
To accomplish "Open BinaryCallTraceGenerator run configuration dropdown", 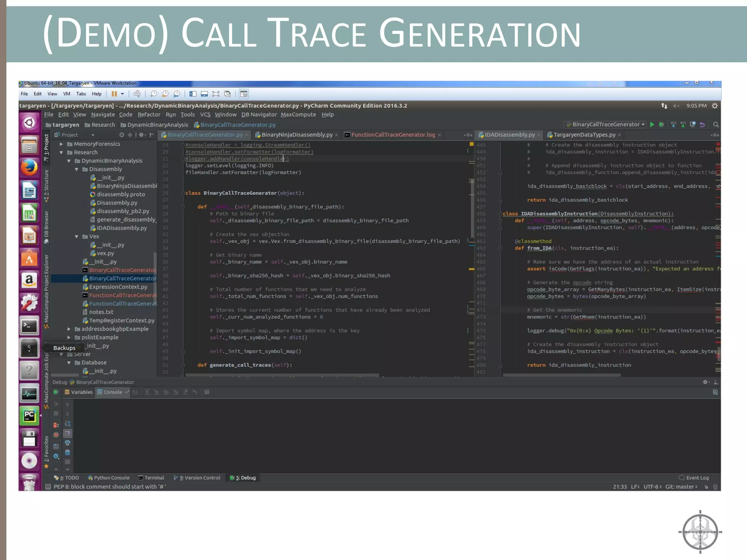I will (x=605, y=125).
